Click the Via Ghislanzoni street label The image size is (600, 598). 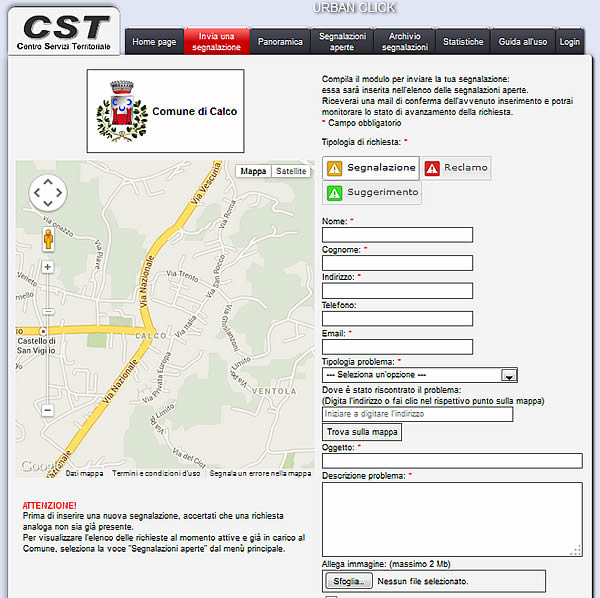click(230, 328)
